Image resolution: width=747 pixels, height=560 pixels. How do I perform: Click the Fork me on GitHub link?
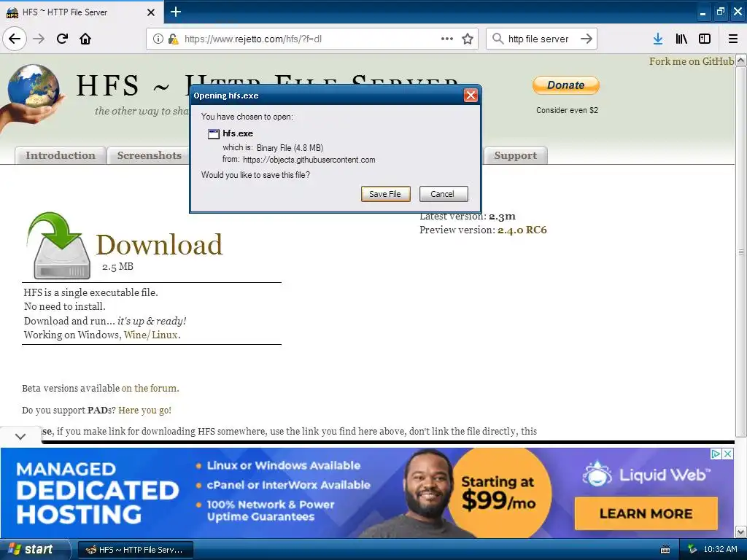click(692, 61)
